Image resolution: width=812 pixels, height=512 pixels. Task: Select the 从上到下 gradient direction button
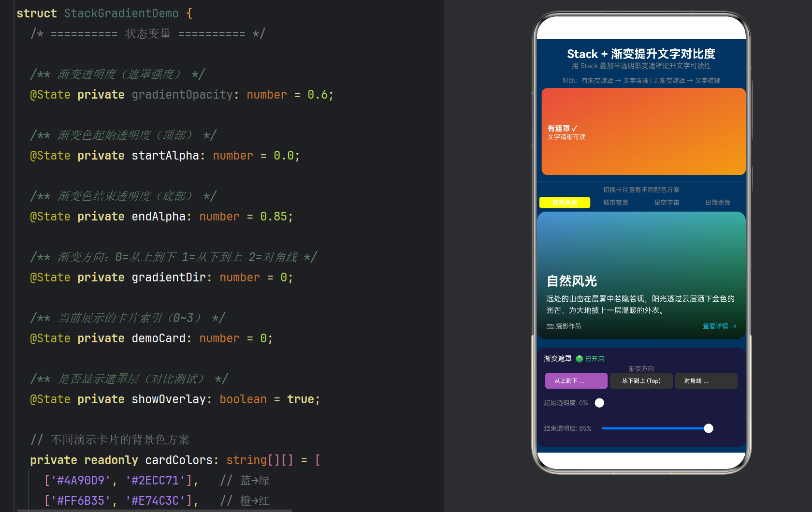click(576, 381)
